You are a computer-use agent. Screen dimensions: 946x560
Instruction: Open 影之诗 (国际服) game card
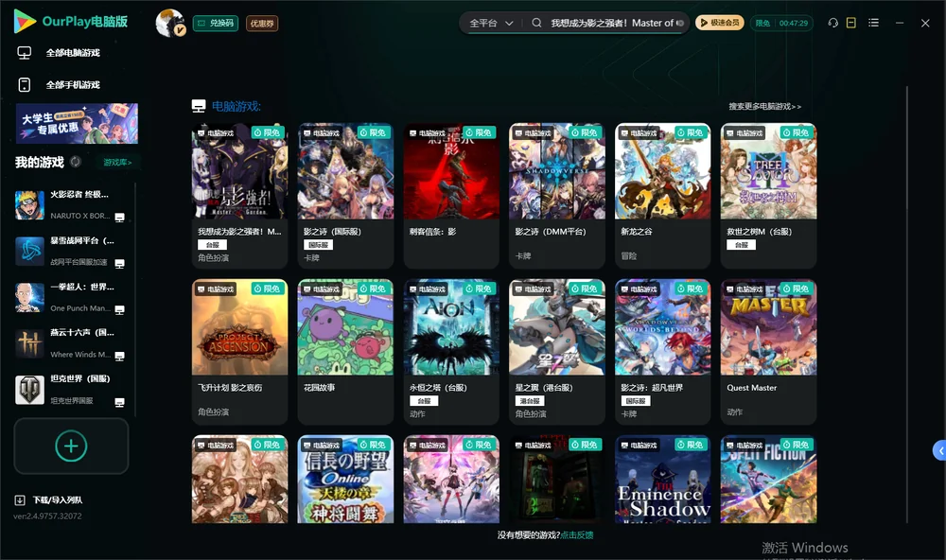pyautogui.click(x=345, y=196)
